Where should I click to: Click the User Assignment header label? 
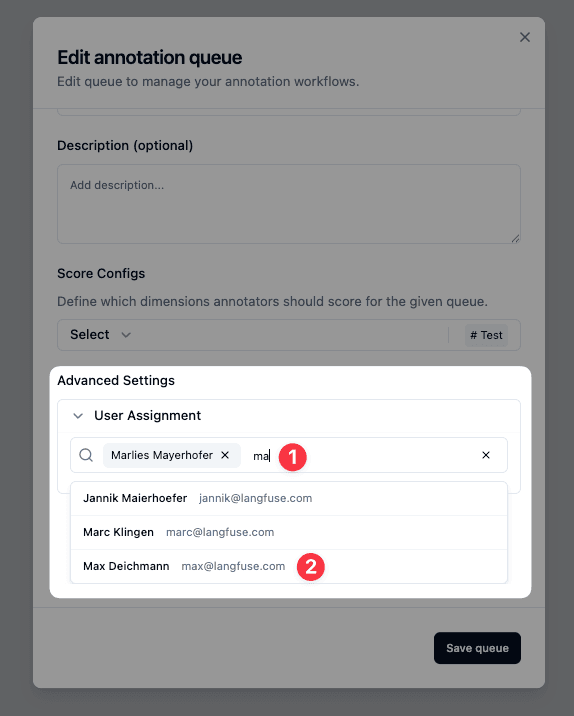(147, 416)
